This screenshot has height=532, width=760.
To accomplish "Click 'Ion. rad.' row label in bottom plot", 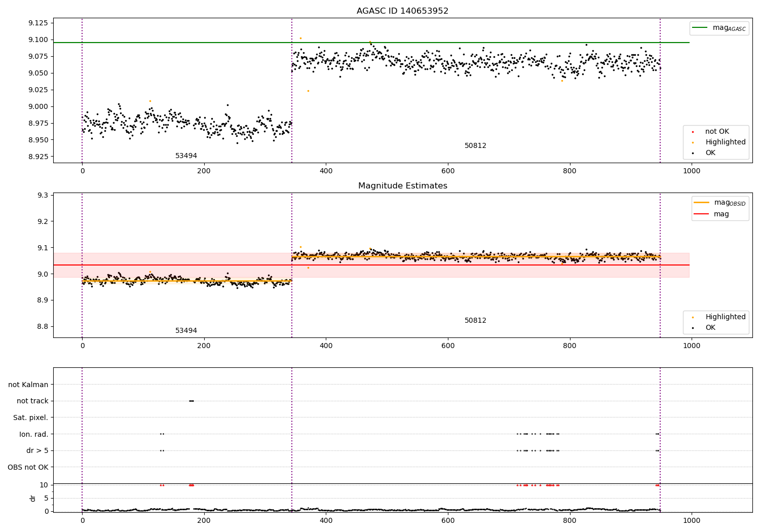I will tap(34, 434).
